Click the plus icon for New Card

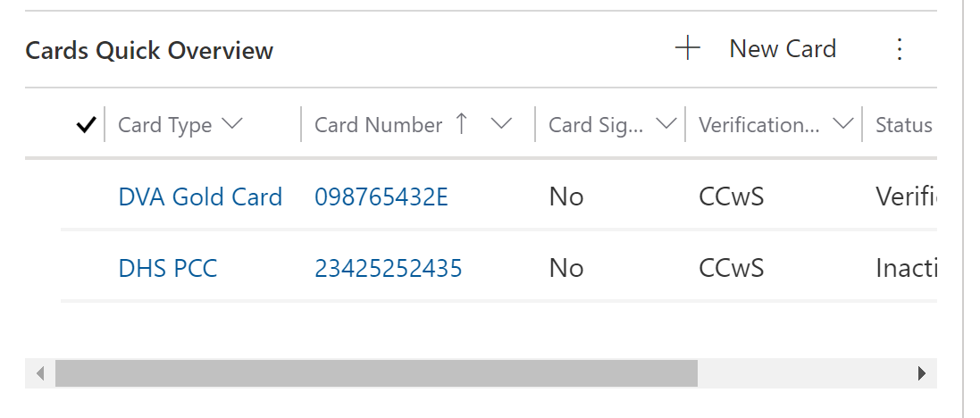coord(687,49)
